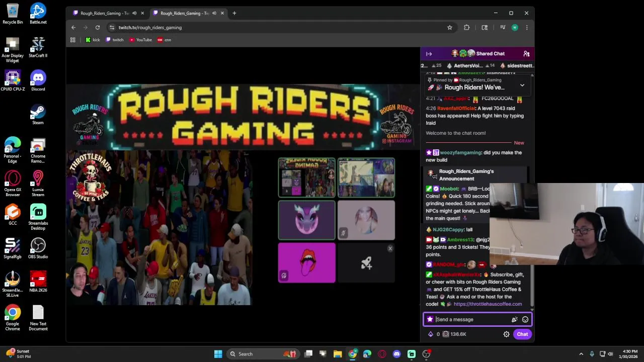The width and height of the screenshot is (644, 362).
Task: Open the NJG26Cappy username in chat
Action: point(448,230)
